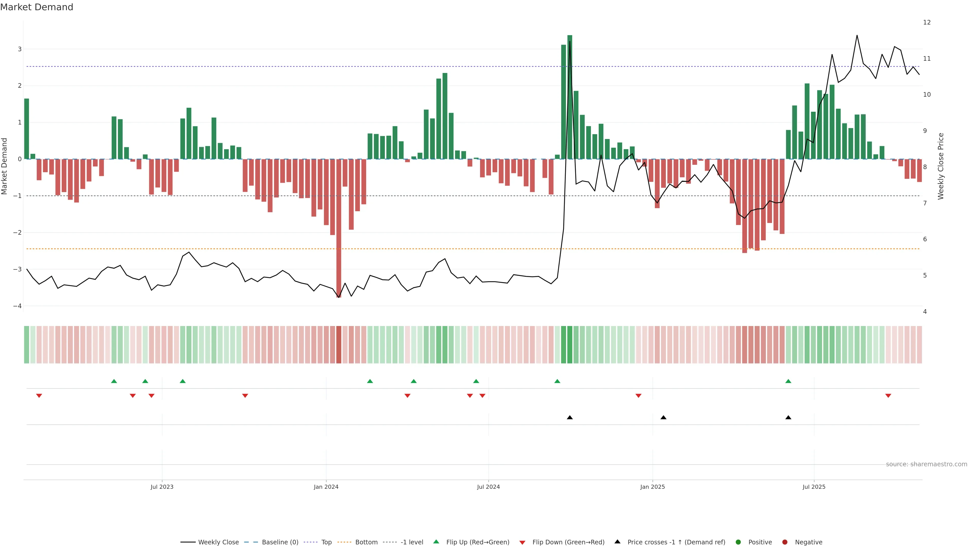The width and height of the screenshot is (980, 551).
Task: Click the rightmost black price-cross triangle marker
Action: 788,418
